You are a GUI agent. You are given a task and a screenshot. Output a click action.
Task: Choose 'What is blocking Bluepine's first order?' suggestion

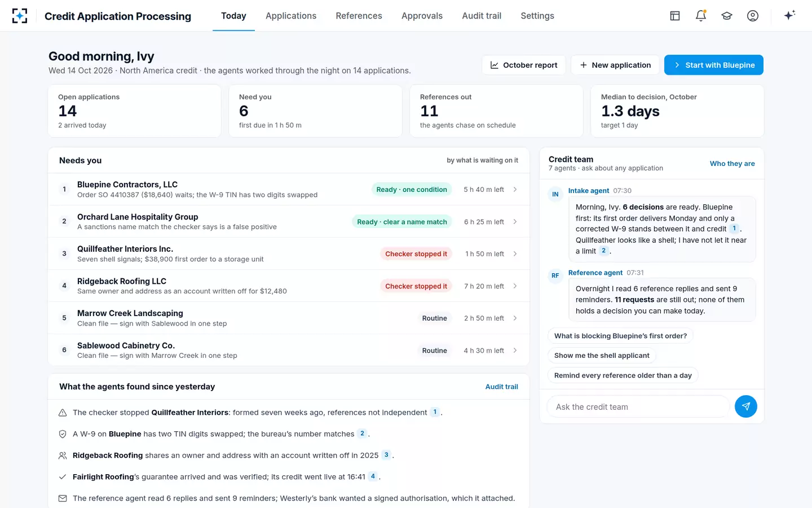[x=620, y=336]
